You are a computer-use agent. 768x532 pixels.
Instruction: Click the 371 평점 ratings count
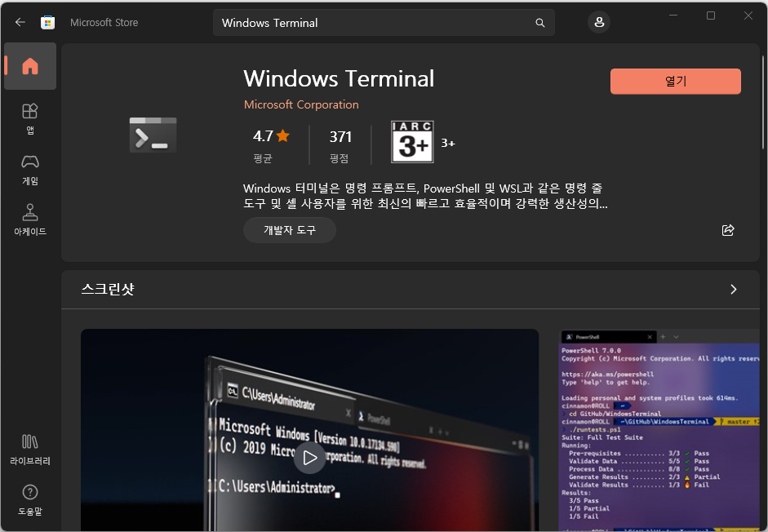[340, 146]
